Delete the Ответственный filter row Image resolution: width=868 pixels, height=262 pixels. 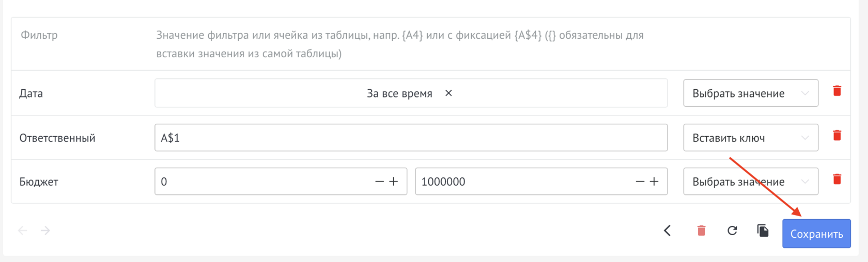pyautogui.click(x=837, y=135)
